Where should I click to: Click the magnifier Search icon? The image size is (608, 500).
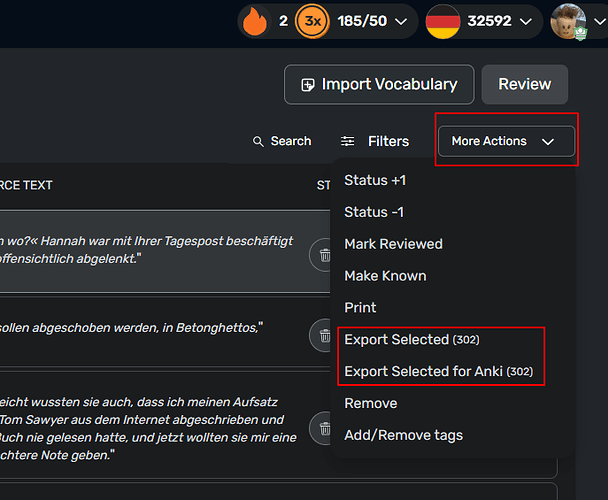click(258, 142)
